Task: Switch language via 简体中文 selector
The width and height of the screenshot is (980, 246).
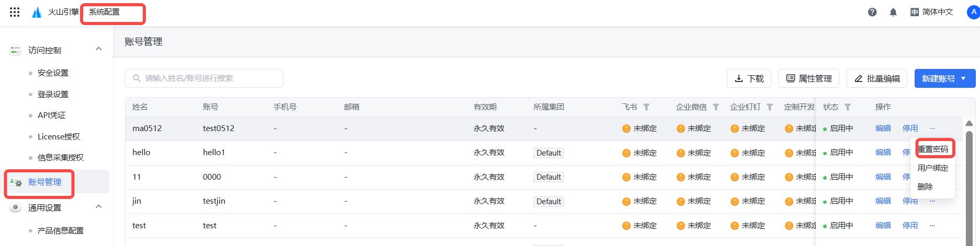Action: [932, 12]
